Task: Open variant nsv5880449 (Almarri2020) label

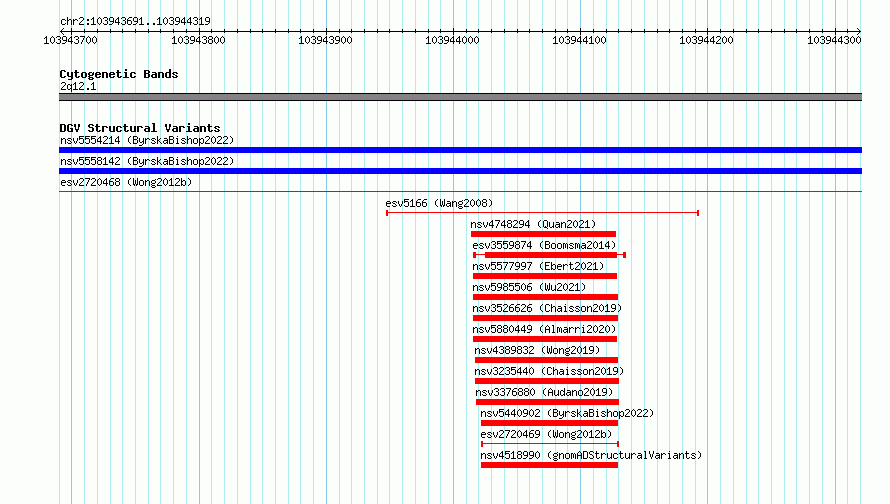Action: point(544,329)
